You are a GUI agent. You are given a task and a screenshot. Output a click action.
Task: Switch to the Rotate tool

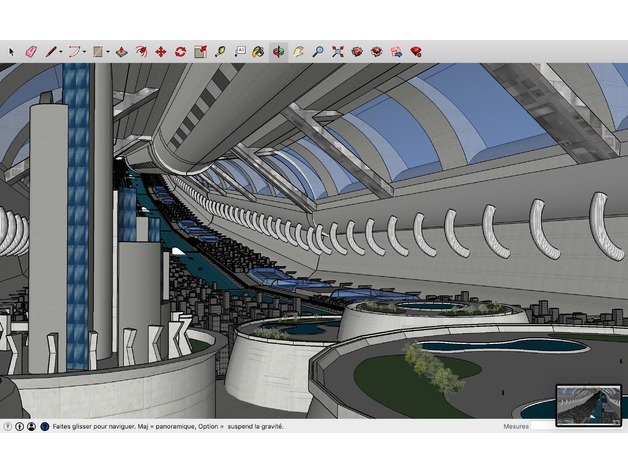coord(180,51)
